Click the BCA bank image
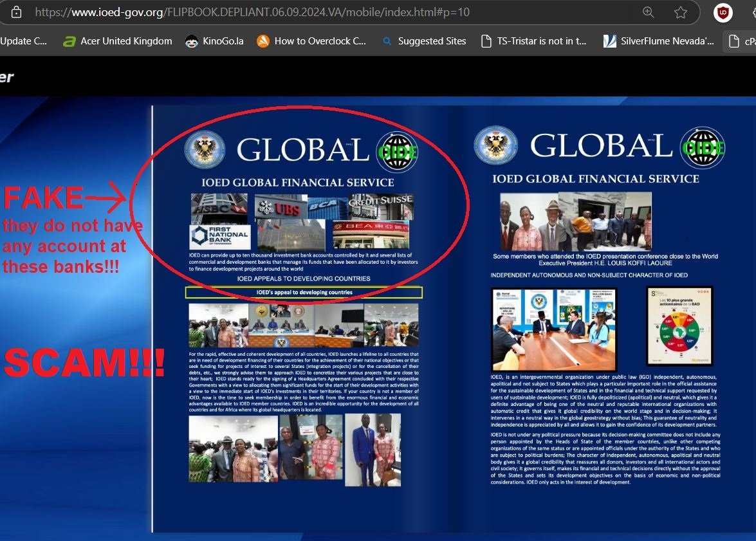 327,208
